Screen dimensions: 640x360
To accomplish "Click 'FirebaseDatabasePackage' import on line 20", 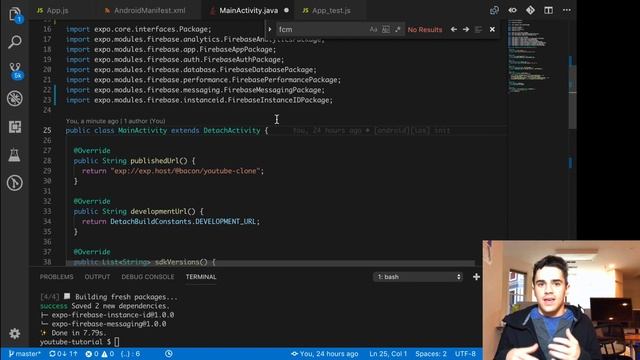I will 266,70.
